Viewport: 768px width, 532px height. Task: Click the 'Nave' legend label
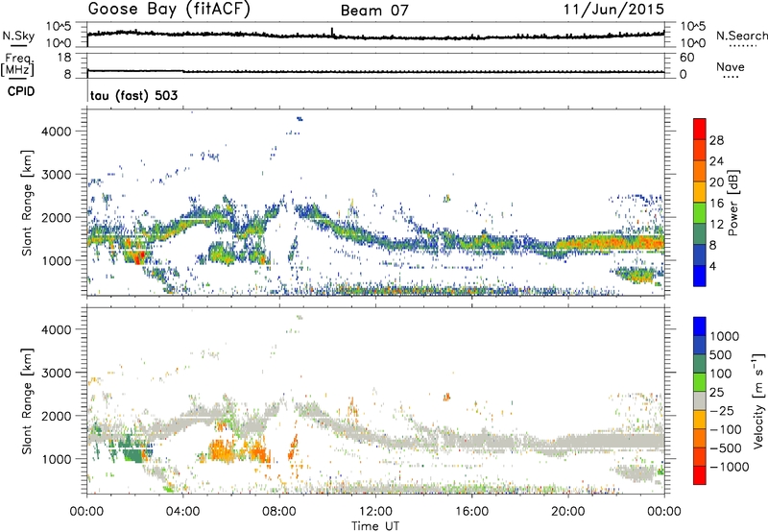coord(731,66)
